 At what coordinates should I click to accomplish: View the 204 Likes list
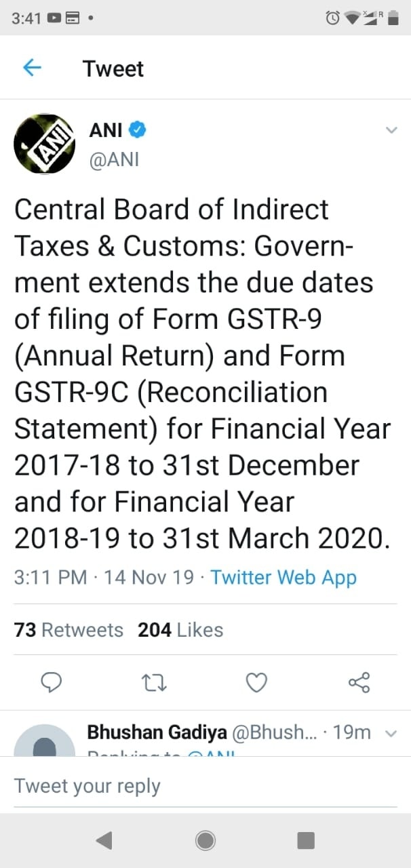[x=180, y=630]
